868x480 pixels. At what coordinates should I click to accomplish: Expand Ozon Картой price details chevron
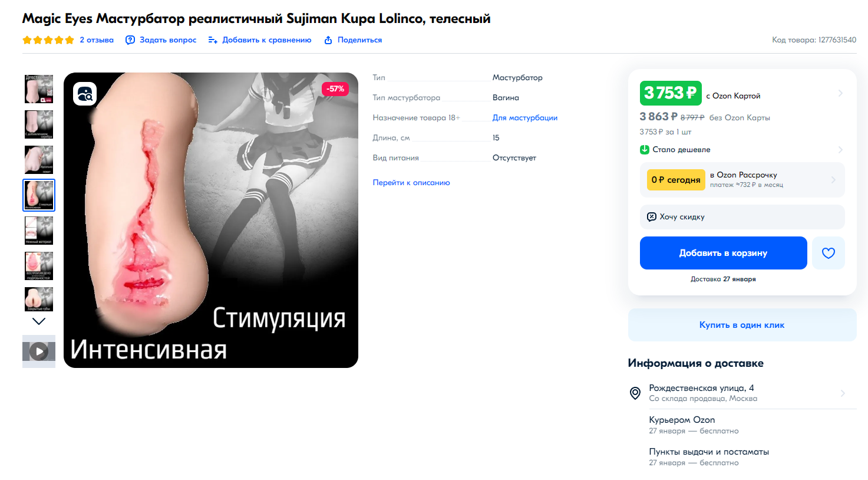pyautogui.click(x=840, y=93)
